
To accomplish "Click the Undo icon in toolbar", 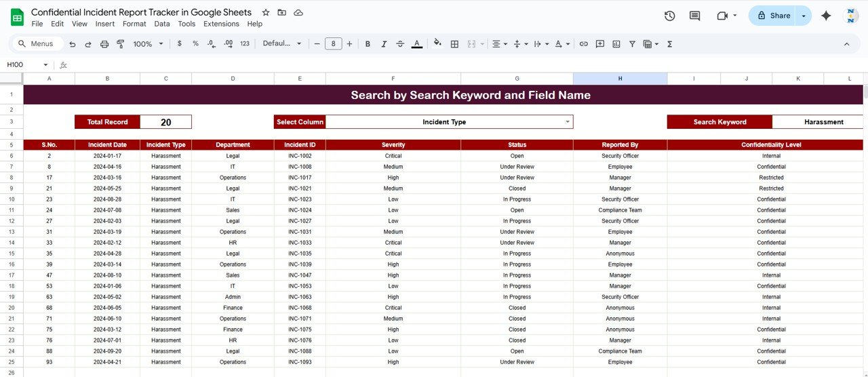I will [x=72, y=44].
